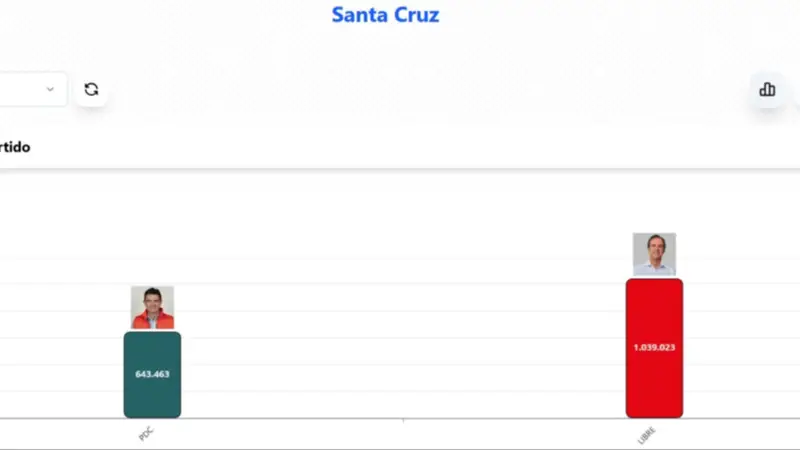Select the LIBRE axis label

pos(646,436)
